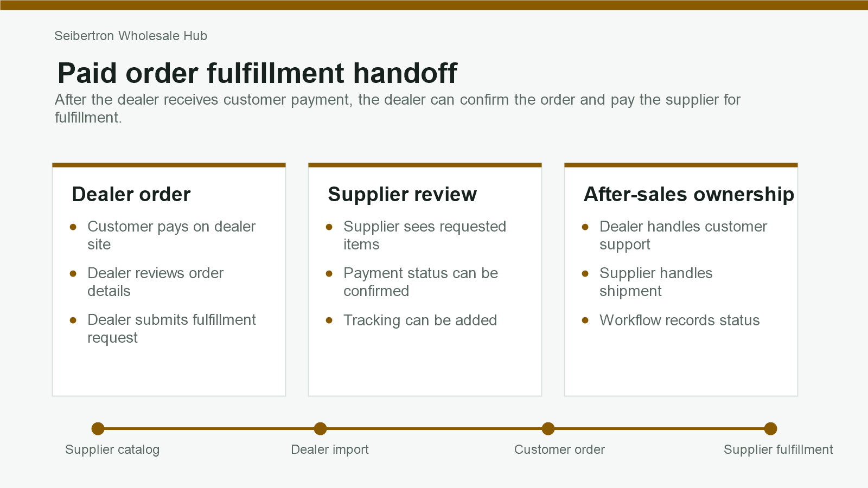868x488 pixels.
Task: Select the After-sales ownership card heading
Action: (x=689, y=194)
